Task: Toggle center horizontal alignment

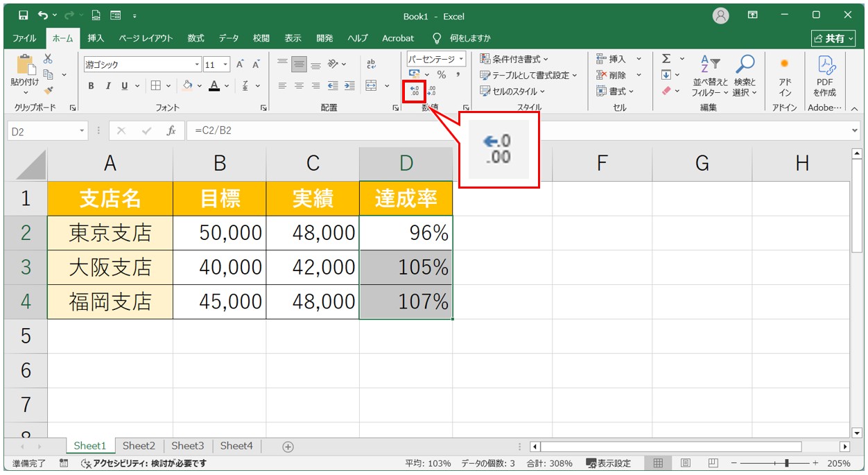Action: (x=300, y=86)
